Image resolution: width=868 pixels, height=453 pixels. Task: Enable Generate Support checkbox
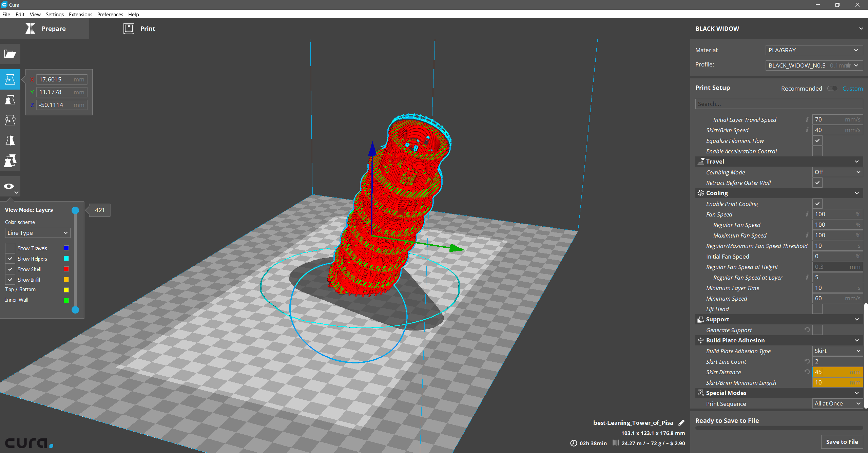(817, 330)
